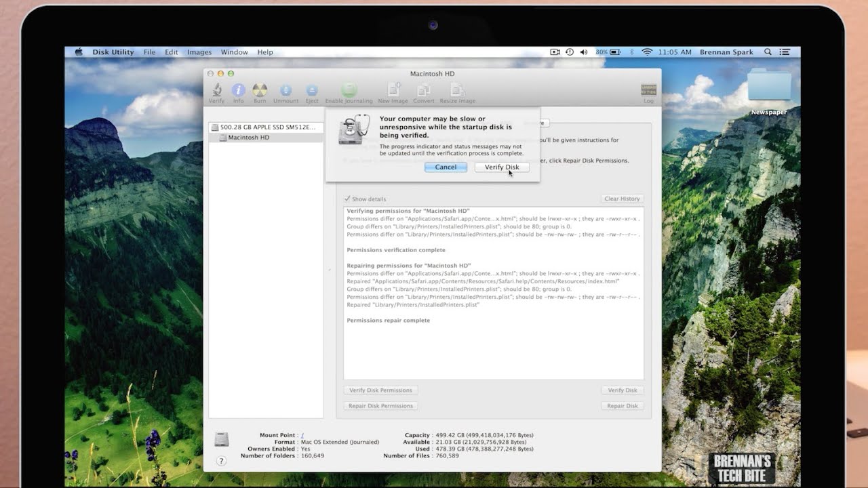This screenshot has height=488, width=868.
Task: Toggle the Show details checkbox
Action: pyautogui.click(x=347, y=199)
